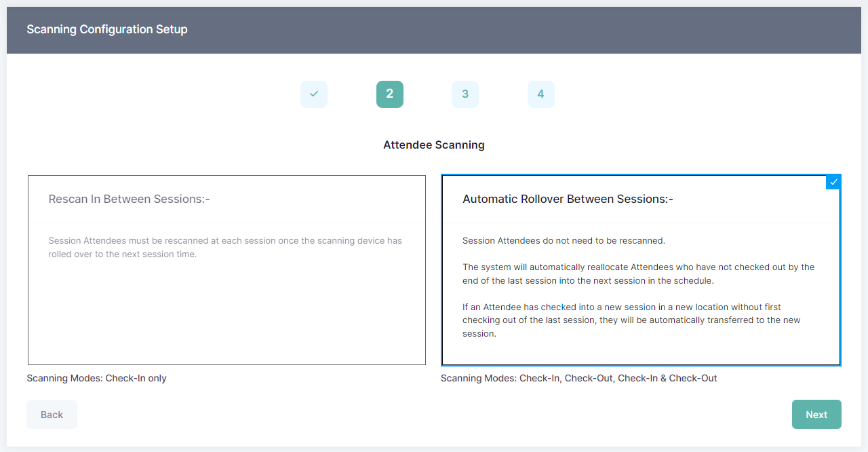
Task: Jump to step 3 in the wizard
Action: click(465, 94)
